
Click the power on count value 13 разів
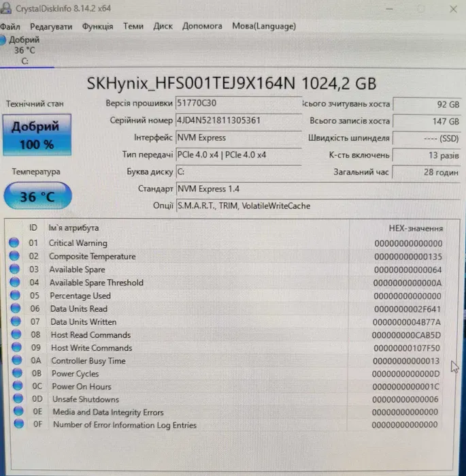click(427, 155)
